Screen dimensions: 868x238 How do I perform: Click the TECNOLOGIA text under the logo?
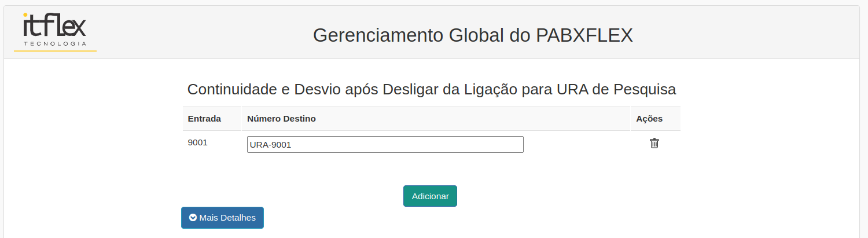point(55,43)
